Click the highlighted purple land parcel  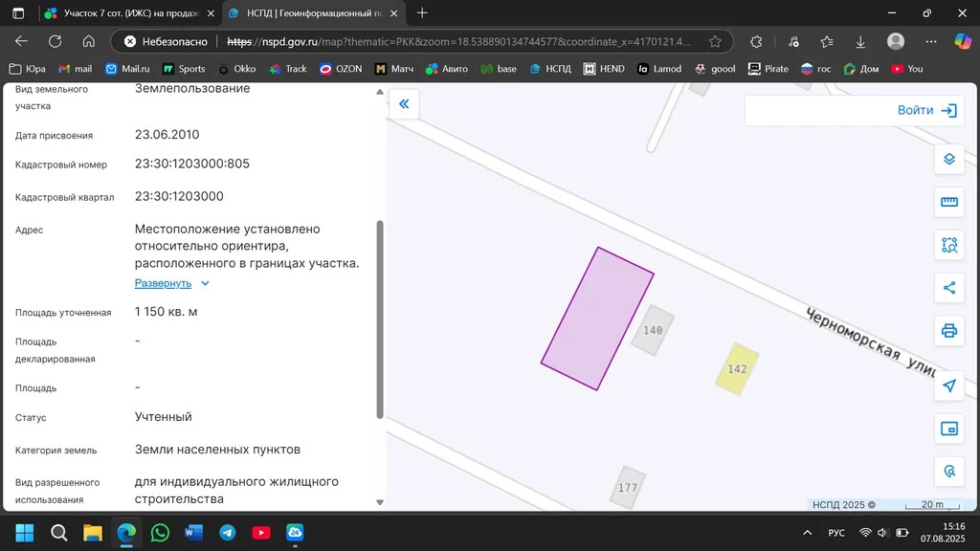pos(597,319)
